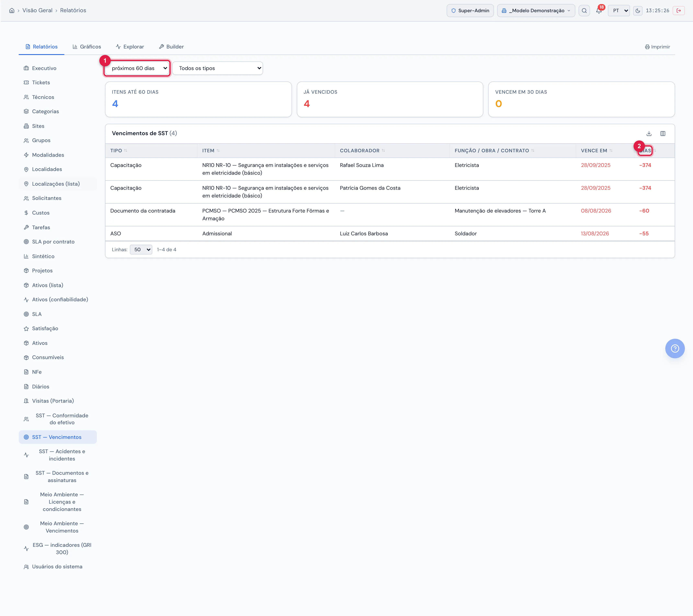The height and width of the screenshot is (616, 693).
Task: Open the global search icon
Action: [584, 11]
